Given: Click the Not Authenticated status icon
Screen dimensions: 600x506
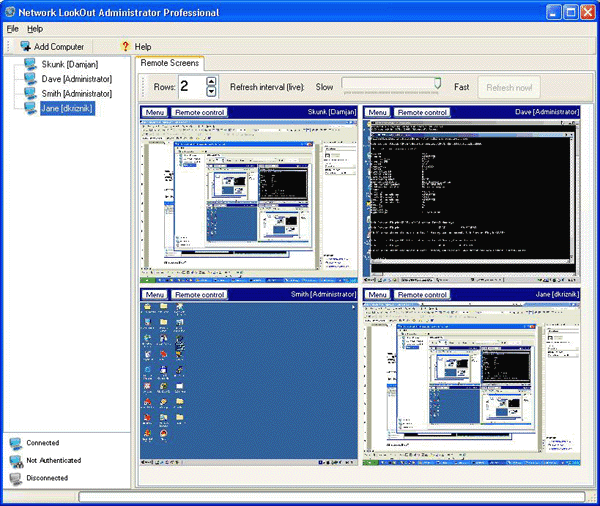Looking at the screenshot, I should coord(15,461).
